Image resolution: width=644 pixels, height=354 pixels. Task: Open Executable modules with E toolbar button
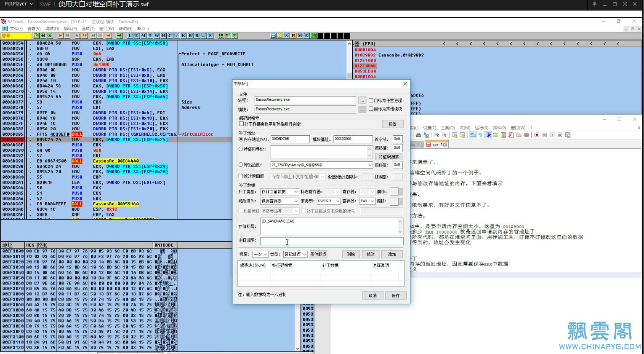137,35
